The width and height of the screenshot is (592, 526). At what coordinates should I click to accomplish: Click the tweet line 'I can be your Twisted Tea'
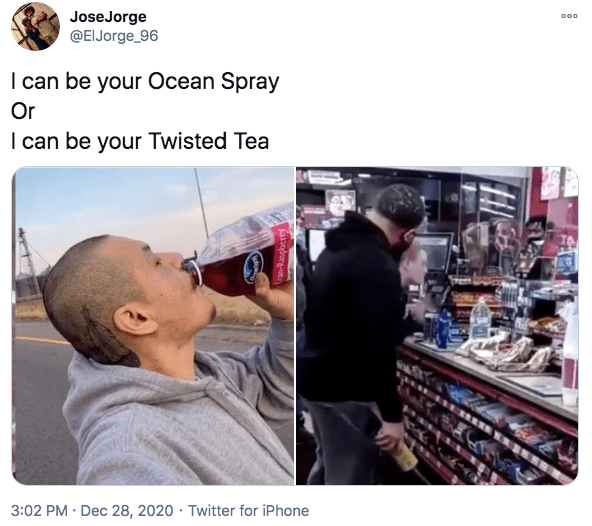[140, 141]
